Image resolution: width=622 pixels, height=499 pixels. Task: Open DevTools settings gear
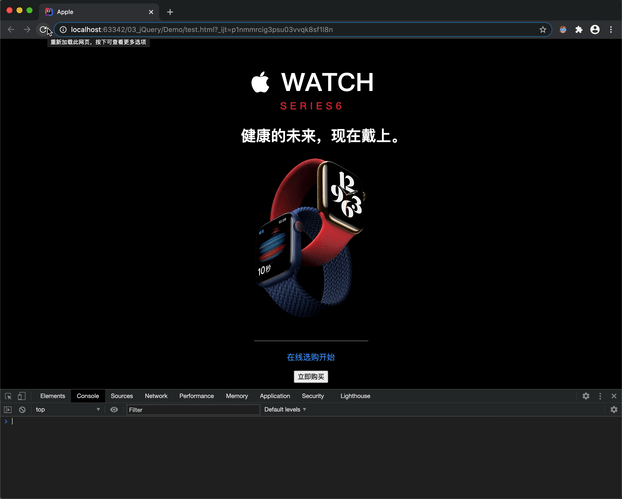click(586, 396)
